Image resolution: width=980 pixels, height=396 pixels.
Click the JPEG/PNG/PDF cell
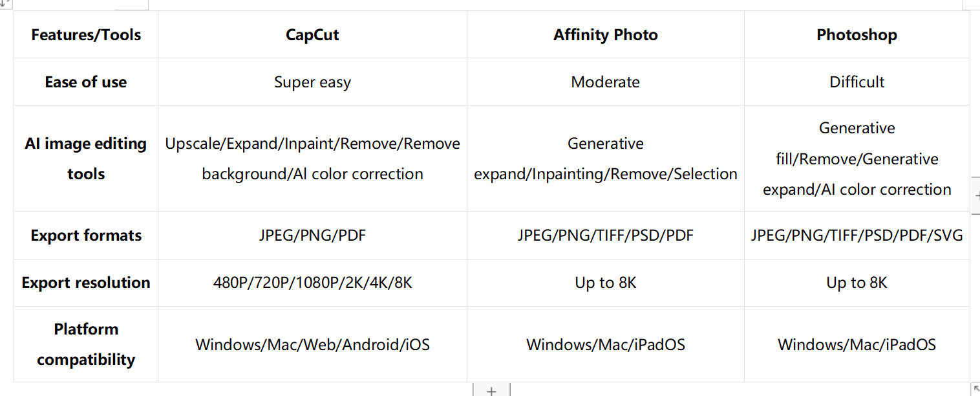pyautogui.click(x=312, y=236)
